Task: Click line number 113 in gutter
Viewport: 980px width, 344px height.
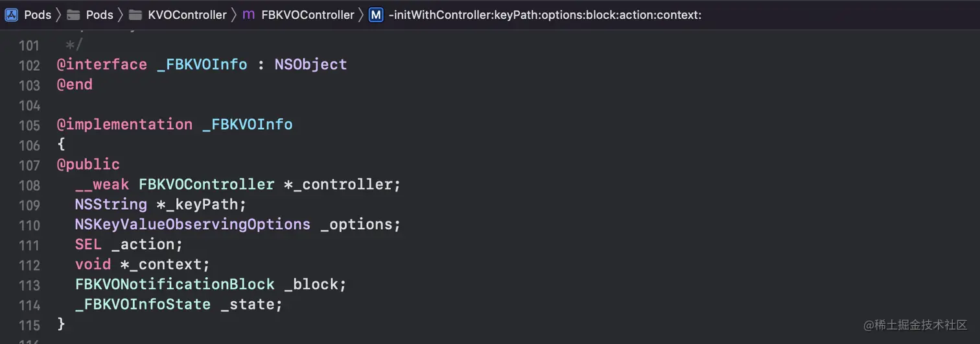Action: coord(29,286)
